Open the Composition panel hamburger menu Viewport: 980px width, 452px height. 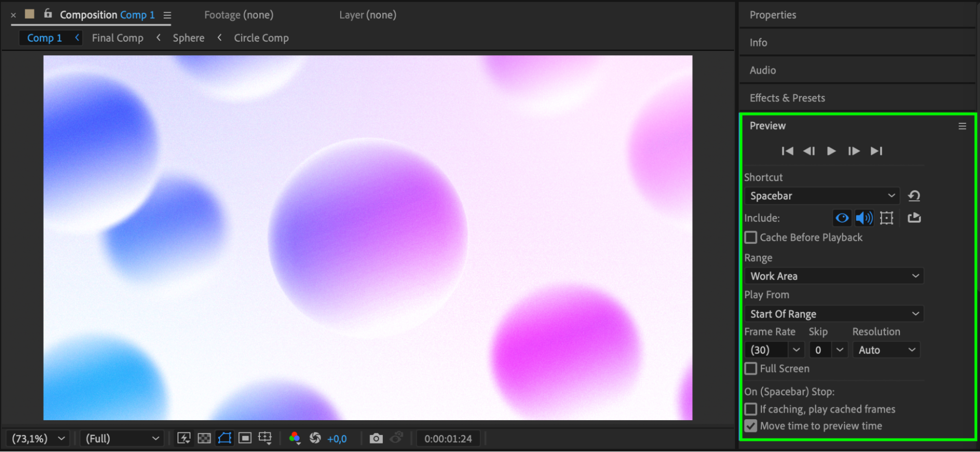167,15
